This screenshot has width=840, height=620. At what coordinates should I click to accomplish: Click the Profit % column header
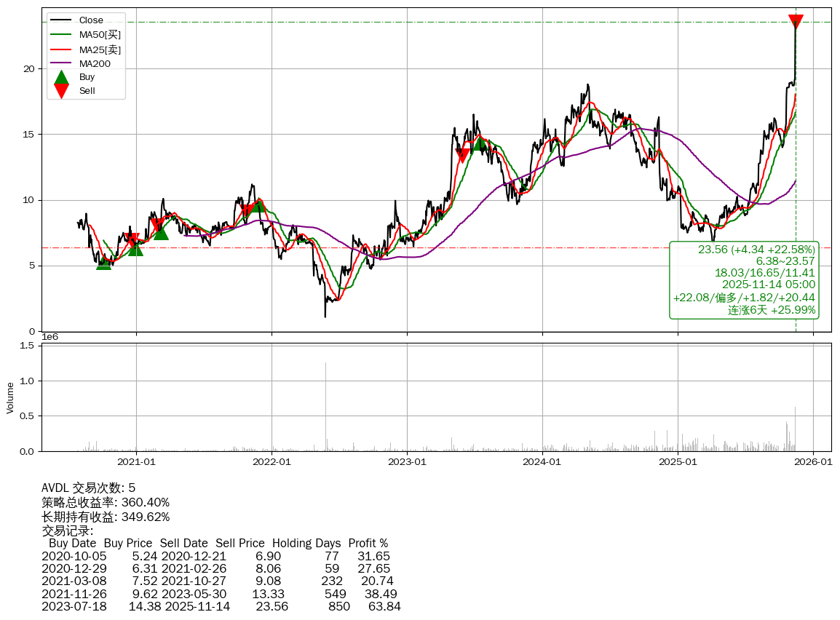[x=368, y=543]
